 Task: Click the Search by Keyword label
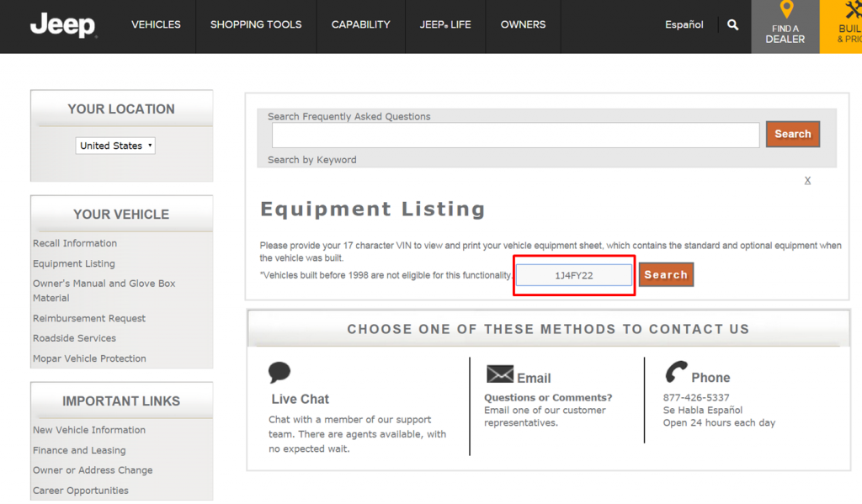coord(311,160)
